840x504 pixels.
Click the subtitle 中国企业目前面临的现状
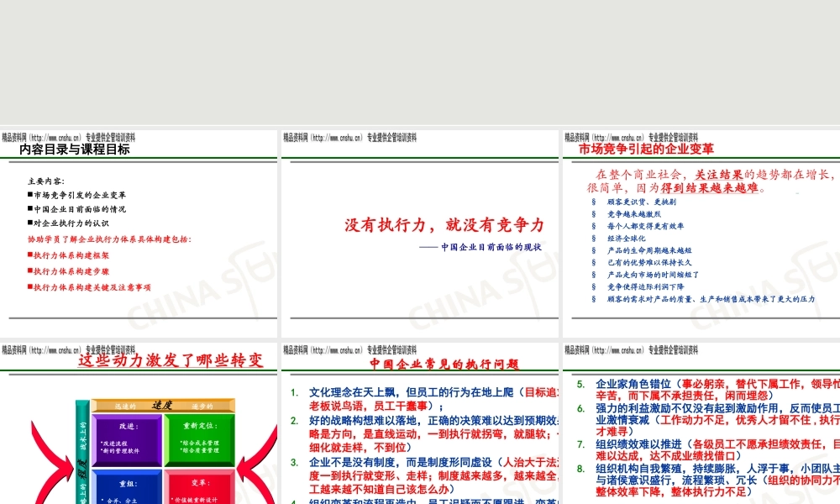(x=491, y=247)
